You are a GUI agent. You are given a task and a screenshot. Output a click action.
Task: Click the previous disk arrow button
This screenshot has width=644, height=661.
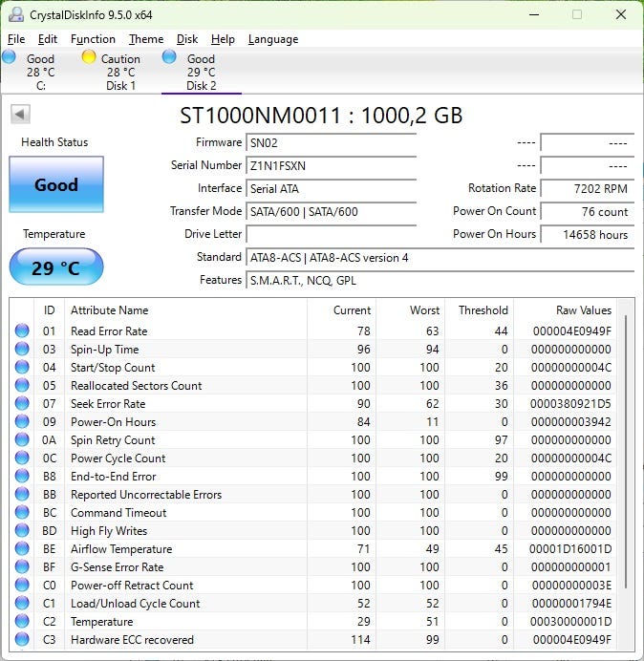pos(20,115)
